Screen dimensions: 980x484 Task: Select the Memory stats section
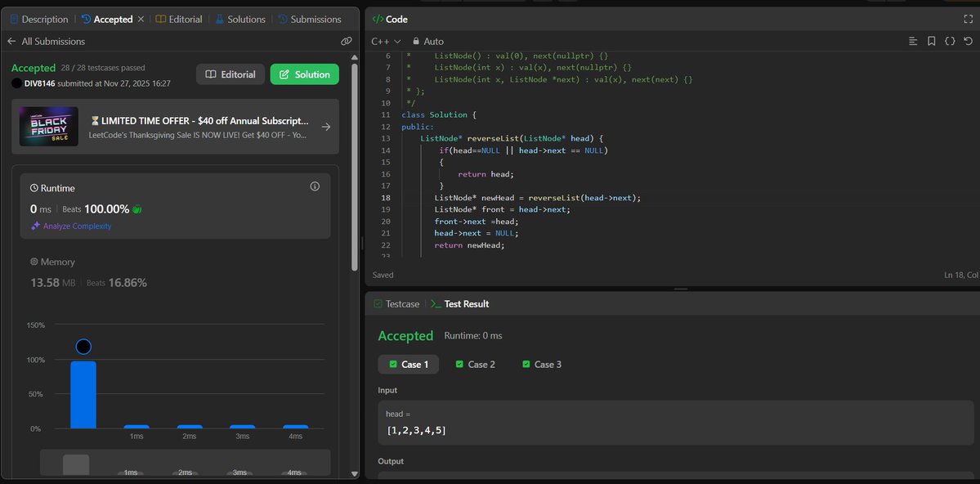pos(175,272)
